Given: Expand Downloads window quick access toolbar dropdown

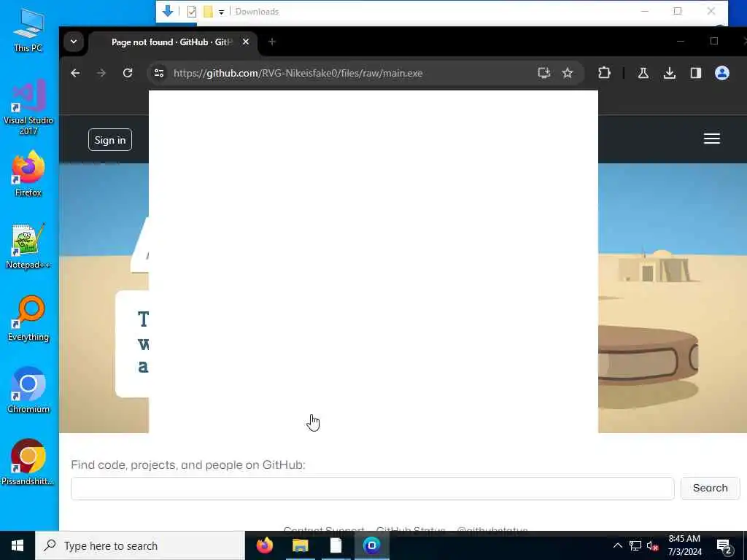Looking at the screenshot, I should click(222, 12).
